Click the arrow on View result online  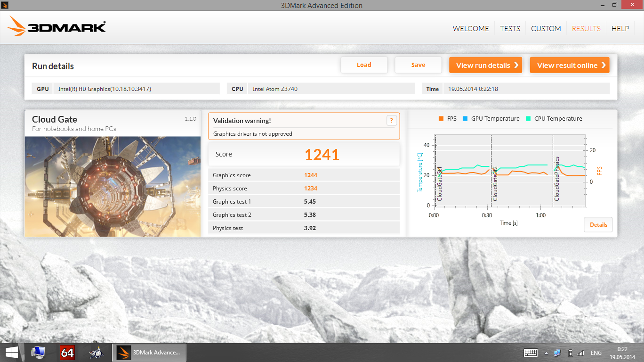pyautogui.click(x=603, y=65)
